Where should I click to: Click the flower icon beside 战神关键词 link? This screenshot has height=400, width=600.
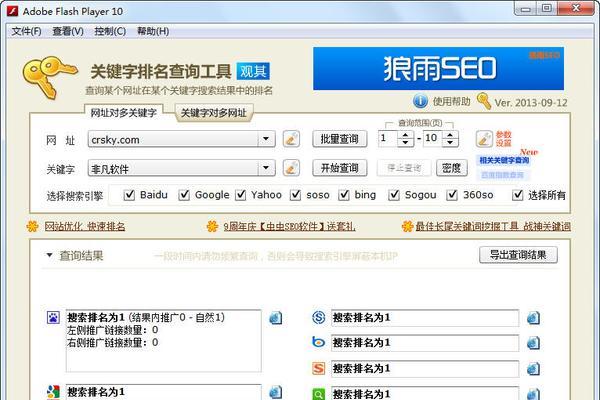point(408,226)
